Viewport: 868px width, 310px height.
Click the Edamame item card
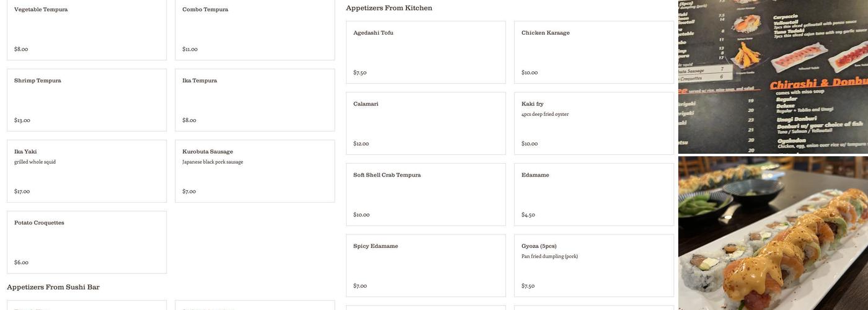[594, 194]
